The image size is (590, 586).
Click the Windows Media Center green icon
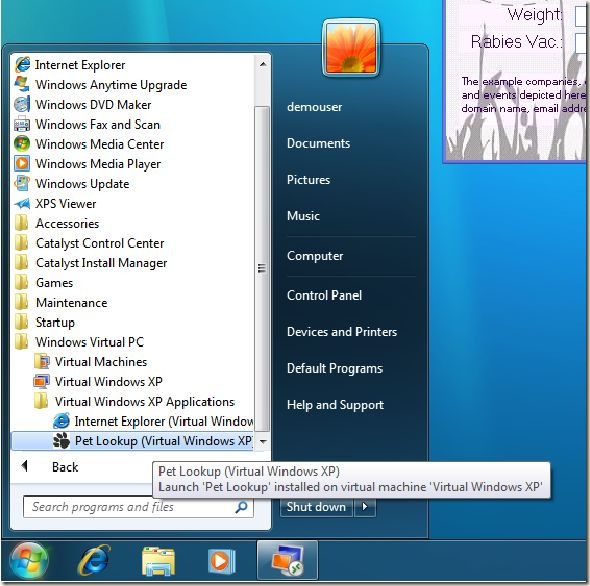coord(22,144)
